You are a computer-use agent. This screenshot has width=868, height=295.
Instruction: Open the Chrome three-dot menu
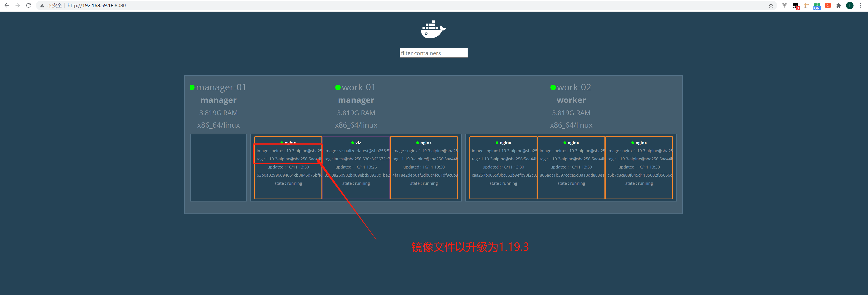pyautogui.click(x=861, y=5)
